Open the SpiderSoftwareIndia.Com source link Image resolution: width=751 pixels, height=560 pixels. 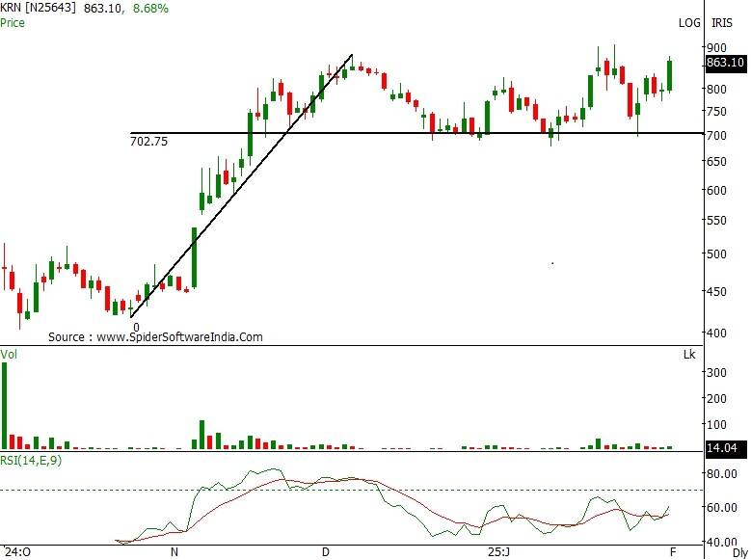pos(155,337)
